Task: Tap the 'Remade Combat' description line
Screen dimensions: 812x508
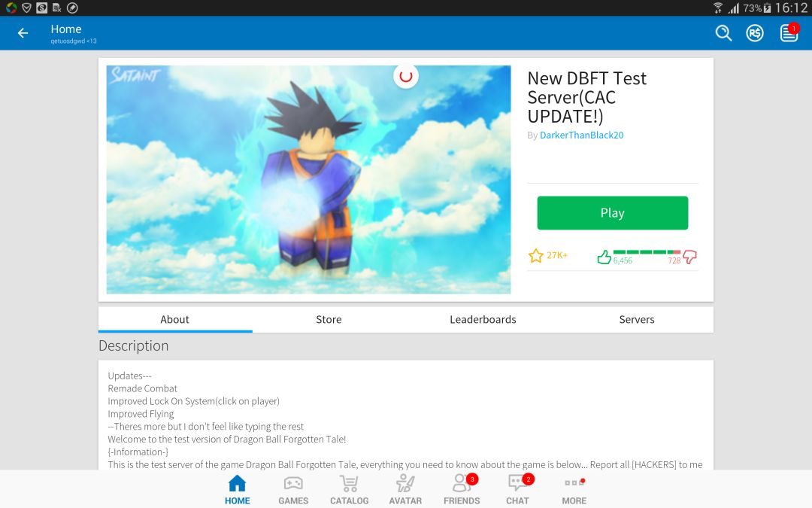Action: coord(142,388)
